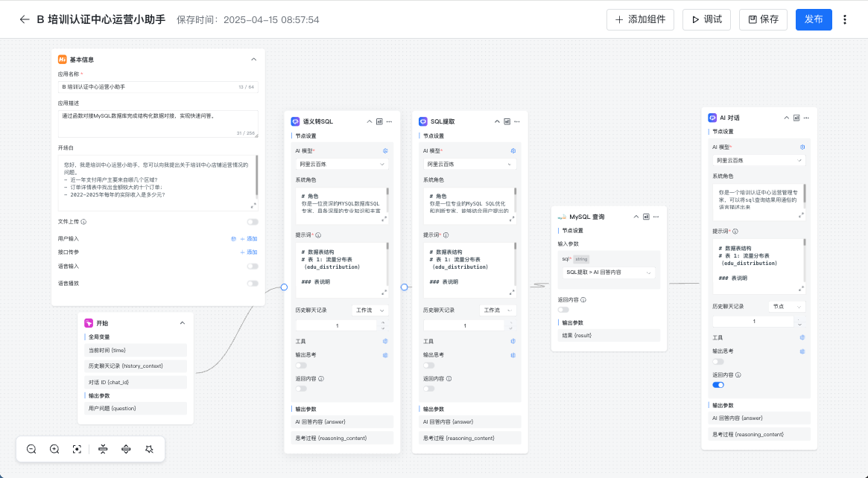The image size is (868, 478).
Task: Disable 返回内容 toggle in AI 对话 node
Action: pos(718,385)
